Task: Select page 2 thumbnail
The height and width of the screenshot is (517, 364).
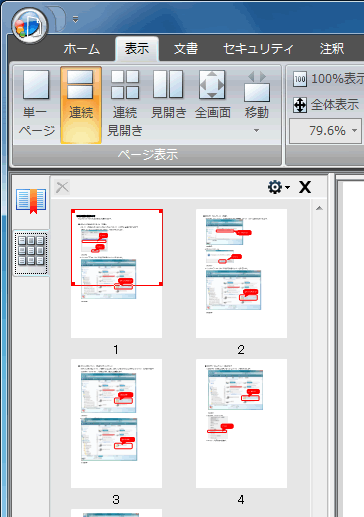Action: click(x=241, y=273)
